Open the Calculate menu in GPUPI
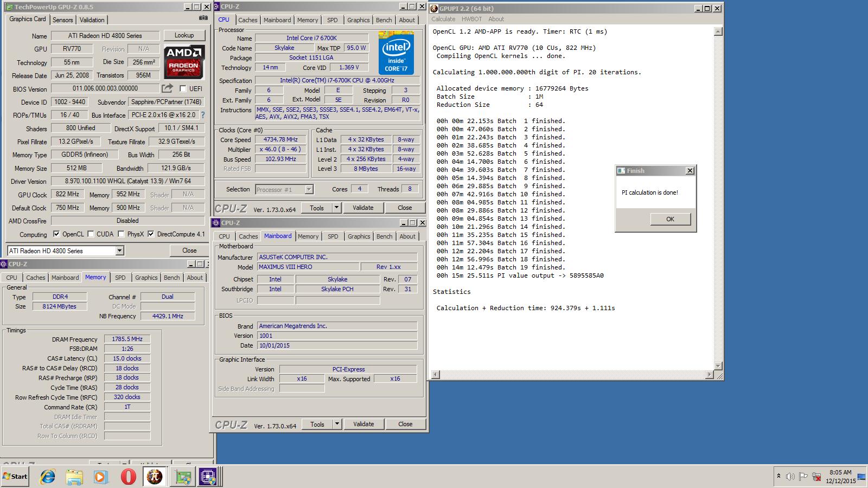This screenshot has width=868, height=488. coord(443,19)
